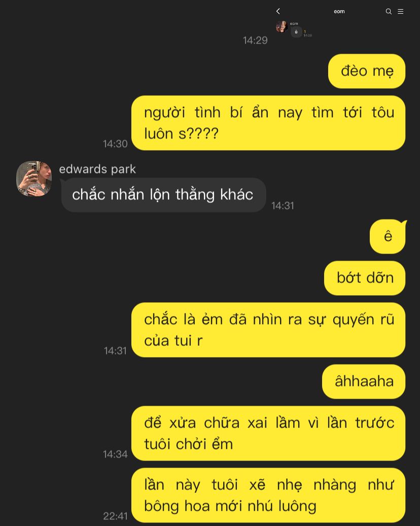Select the 'đèo mẹ' message bubble
This screenshot has height=526, width=420.
coord(367,71)
